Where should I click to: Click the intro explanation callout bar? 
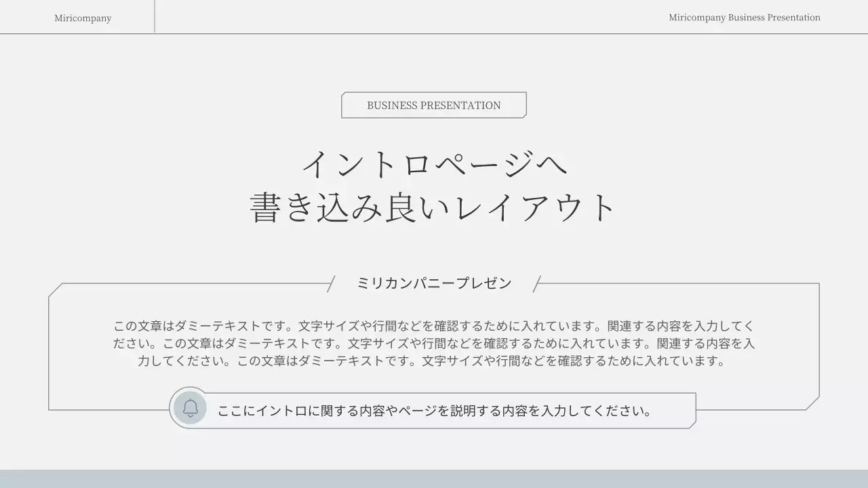coord(434,410)
